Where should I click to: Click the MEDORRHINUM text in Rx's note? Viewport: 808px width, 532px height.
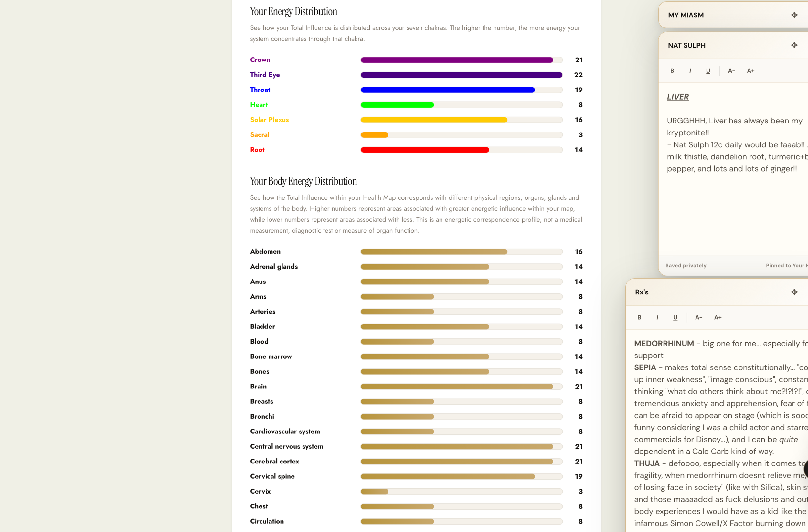[664, 344]
